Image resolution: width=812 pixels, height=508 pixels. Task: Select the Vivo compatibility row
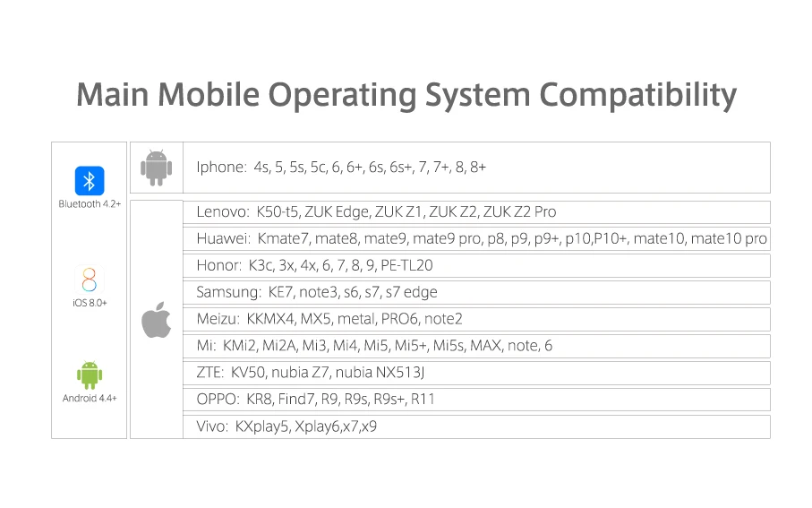(476, 426)
